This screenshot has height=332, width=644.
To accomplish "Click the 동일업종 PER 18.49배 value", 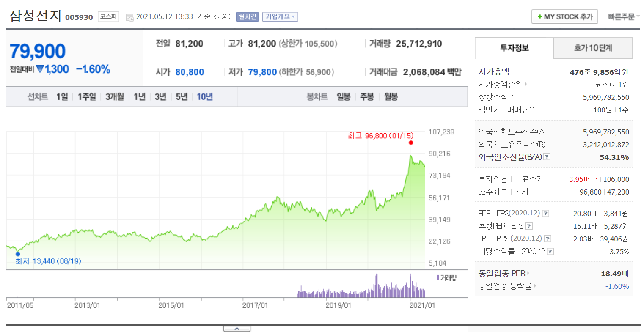I will coord(615,274).
